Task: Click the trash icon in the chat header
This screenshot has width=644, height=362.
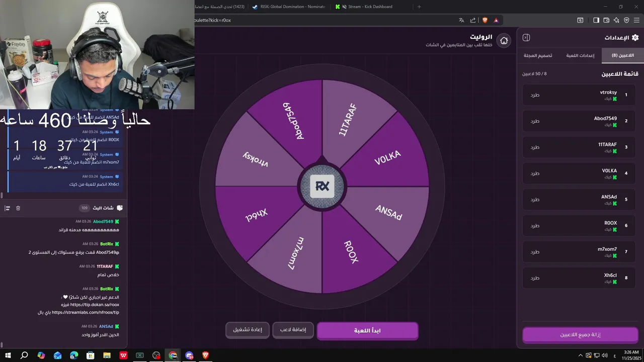Action: (18, 208)
